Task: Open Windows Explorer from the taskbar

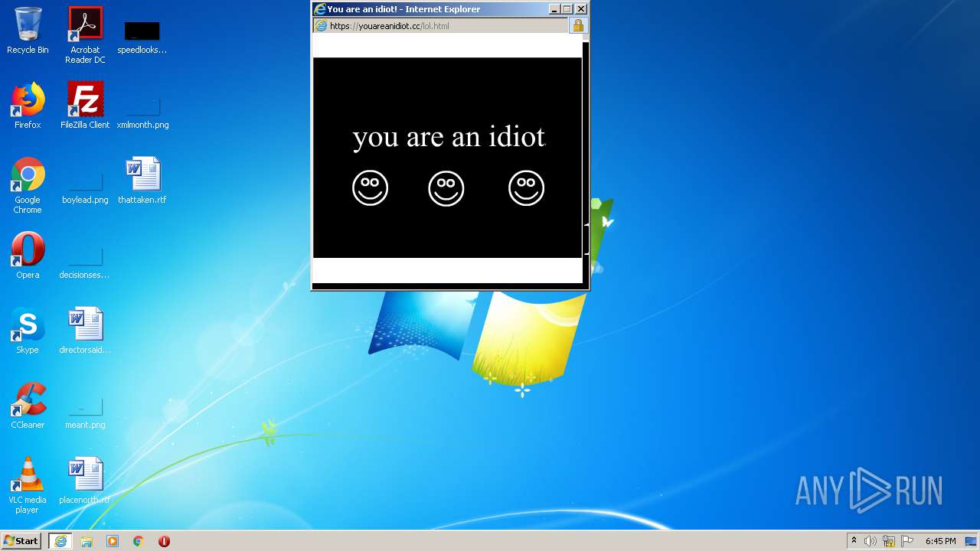Action: coord(87,541)
